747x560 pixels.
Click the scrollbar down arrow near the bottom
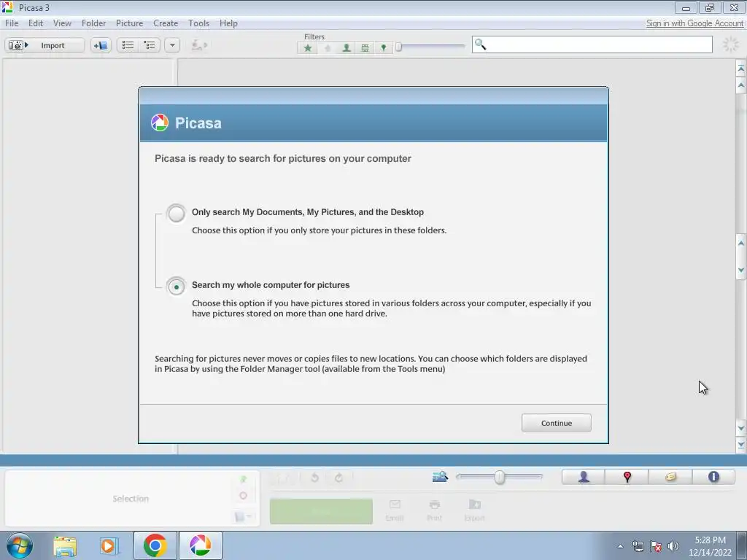point(741,428)
